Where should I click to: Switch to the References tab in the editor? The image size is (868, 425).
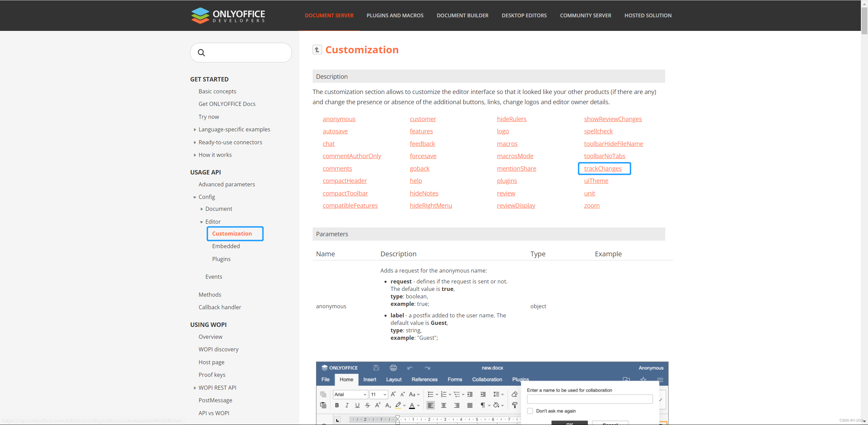[424, 380]
